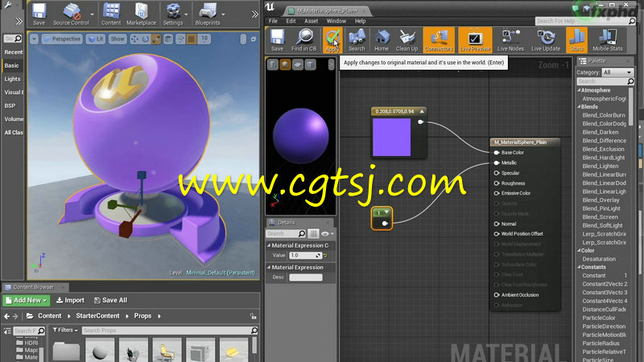Click Import in Content Browser

[x=70, y=300]
